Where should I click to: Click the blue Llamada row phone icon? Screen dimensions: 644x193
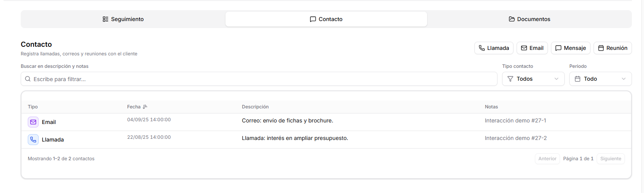click(x=33, y=140)
